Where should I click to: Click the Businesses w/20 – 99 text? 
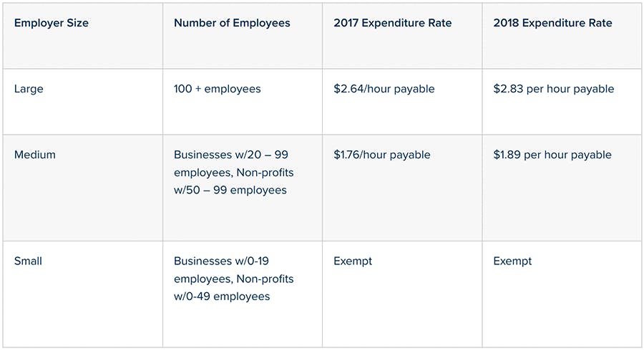[230, 155]
